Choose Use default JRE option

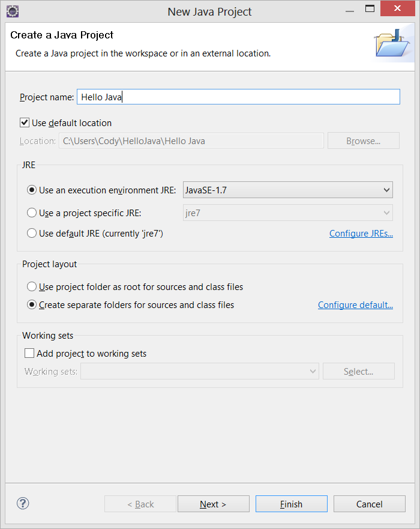click(x=32, y=233)
